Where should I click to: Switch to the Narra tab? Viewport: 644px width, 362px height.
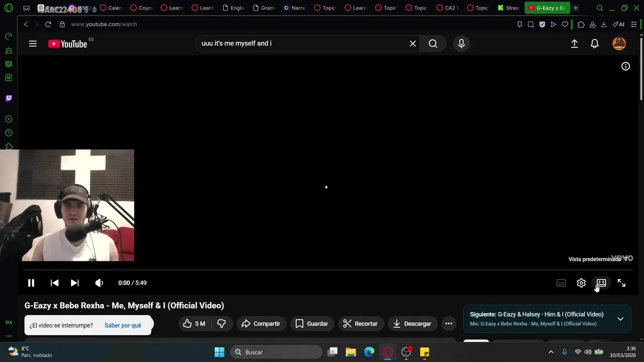pyautogui.click(x=294, y=8)
